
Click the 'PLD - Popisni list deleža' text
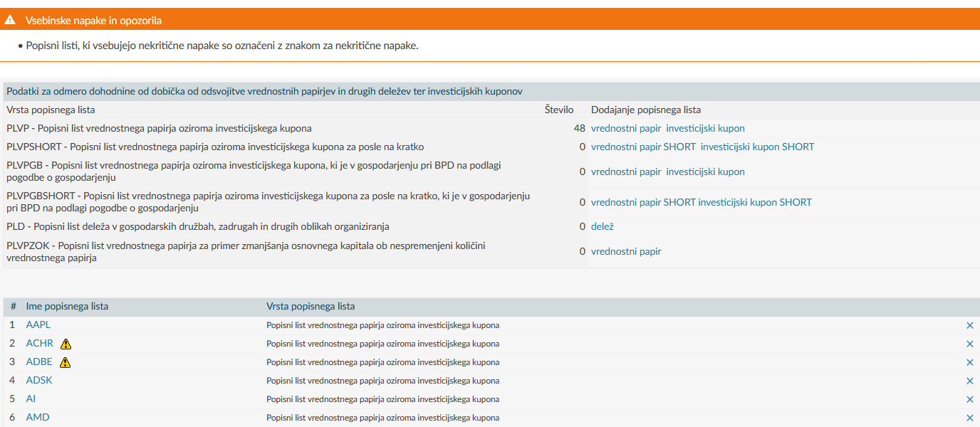(x=199, y=226)
